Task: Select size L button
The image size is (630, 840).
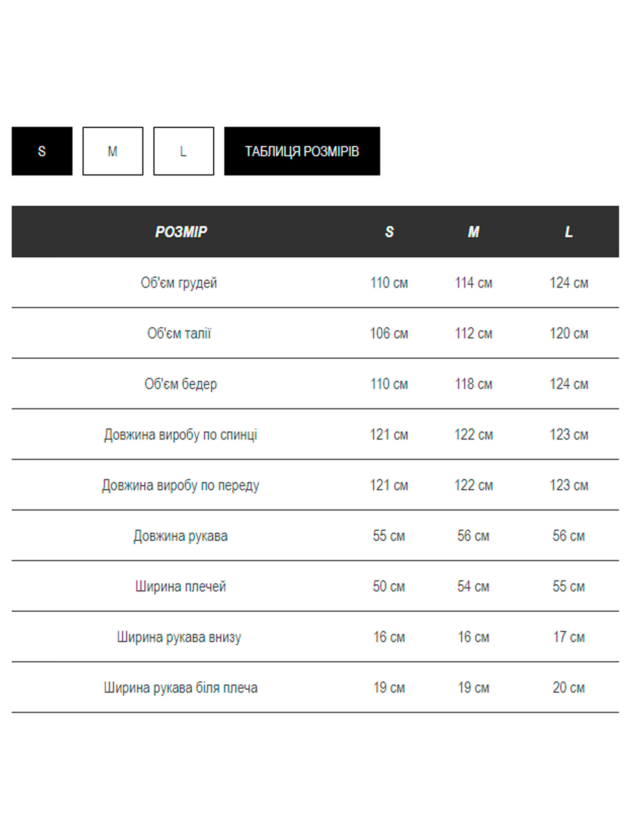Action: coord(184,151)
